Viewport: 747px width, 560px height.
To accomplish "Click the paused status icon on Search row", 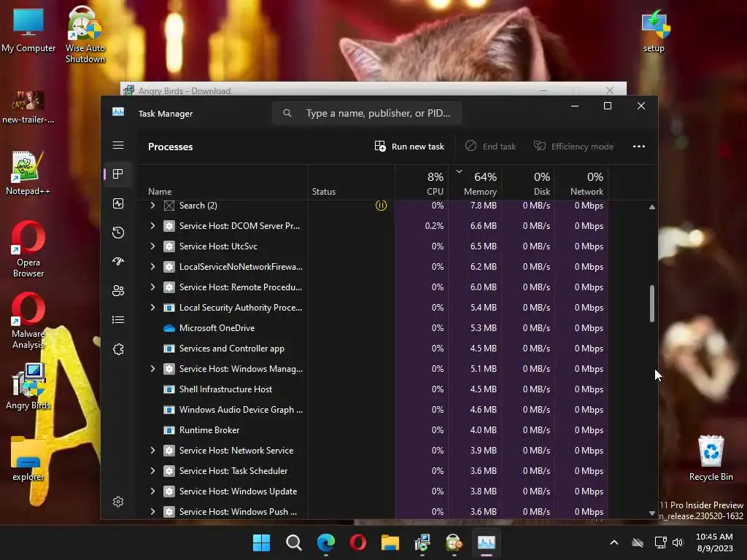I will [381, 205].
